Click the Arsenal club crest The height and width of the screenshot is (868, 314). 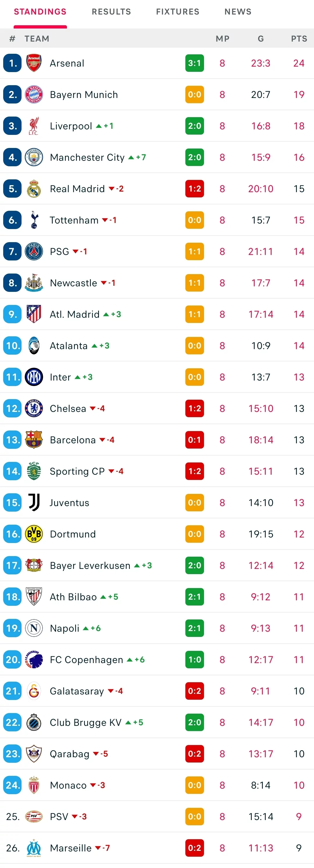[34, 63]
